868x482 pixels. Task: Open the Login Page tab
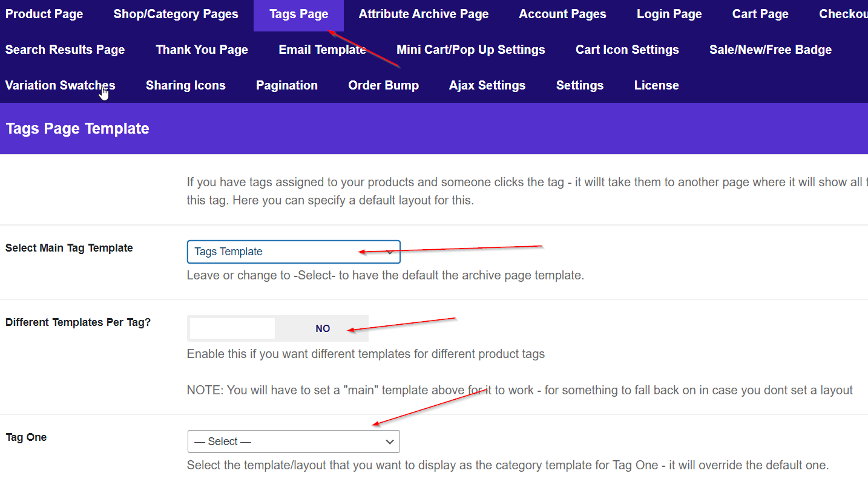(x=669, y=14)
